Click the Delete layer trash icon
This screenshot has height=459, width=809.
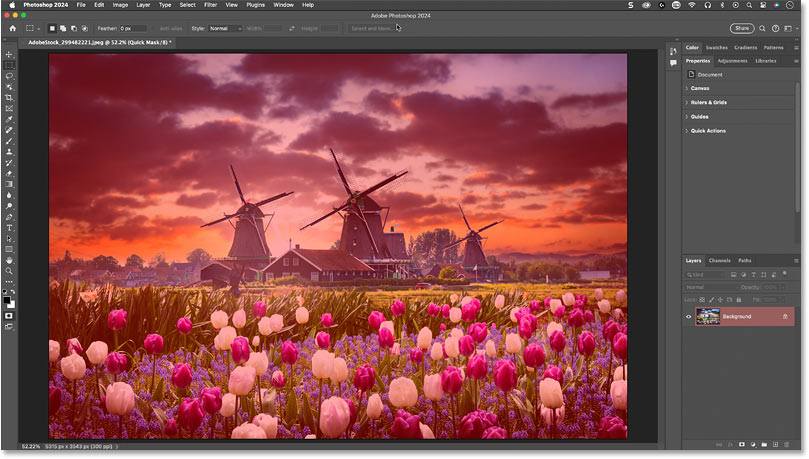(x=786, y=444)
